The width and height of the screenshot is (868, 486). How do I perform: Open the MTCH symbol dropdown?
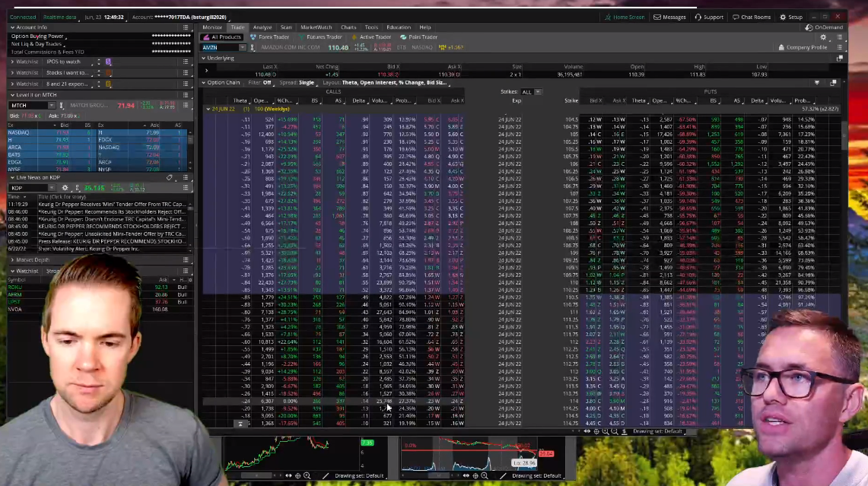click(51, 105)
